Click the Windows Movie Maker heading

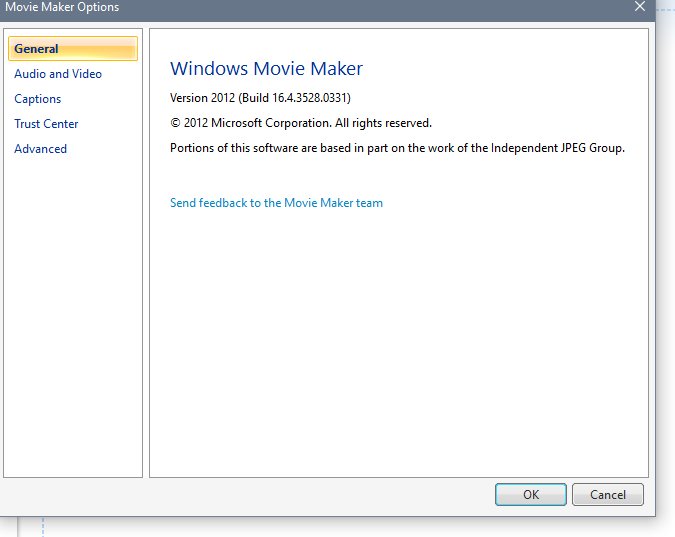click(x=266, y=68)
